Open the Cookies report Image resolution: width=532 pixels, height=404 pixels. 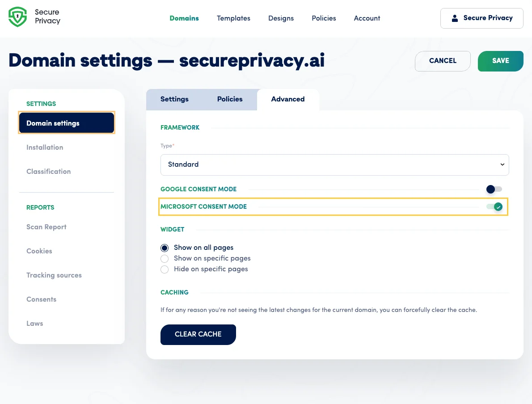(x=39, y=251)
